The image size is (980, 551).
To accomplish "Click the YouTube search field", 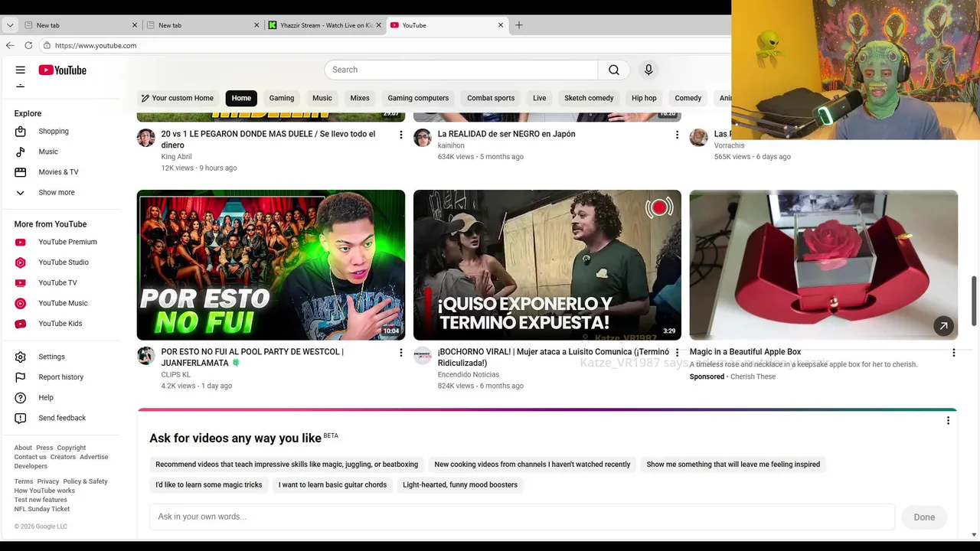I will (461, 70).
